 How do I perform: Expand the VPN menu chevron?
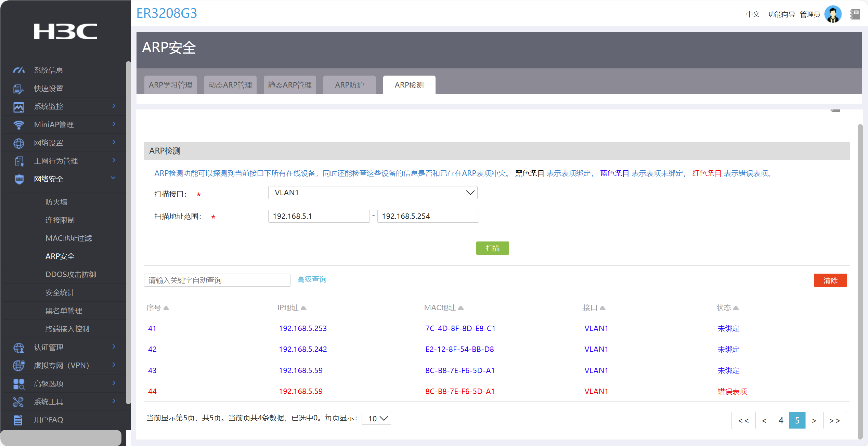114,365
